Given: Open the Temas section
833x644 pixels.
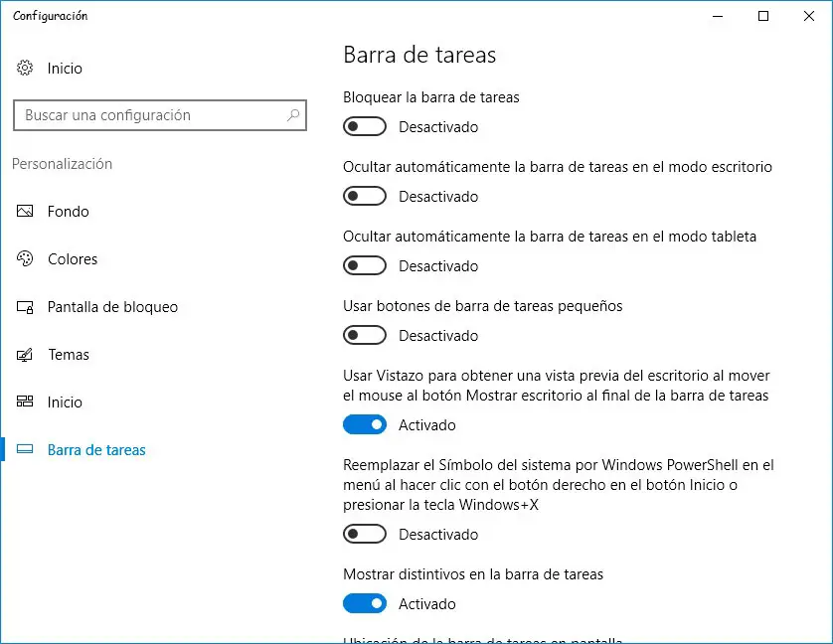Looking at the screenshot, I should coord(69,355).
